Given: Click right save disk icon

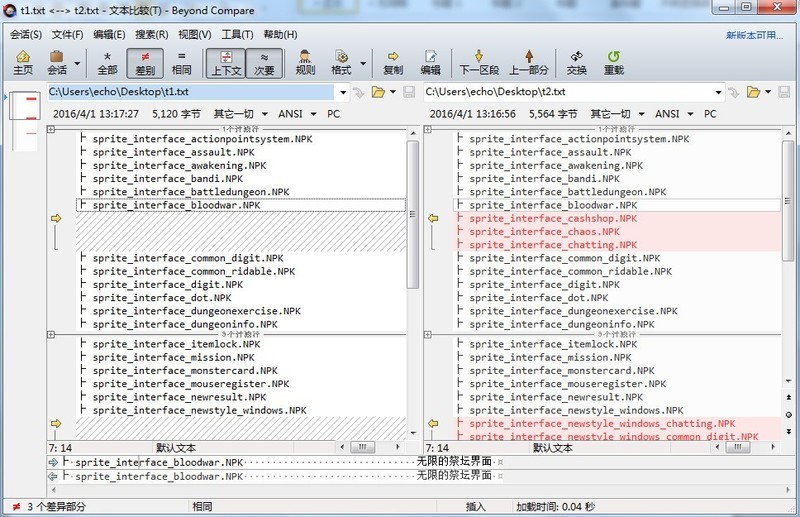Looking at the screenshot, I should point(784,92).
